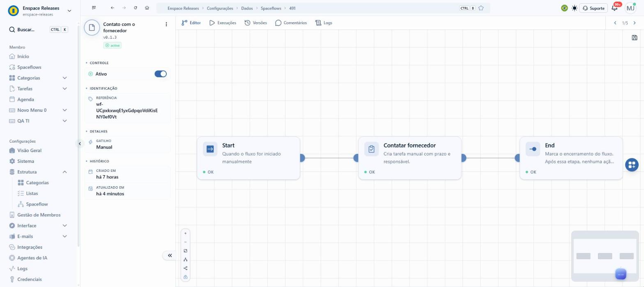Open Visão Geral in the sidebar
Image resolution: width=644 pixels, height=287 pixels.
[29, 150]
